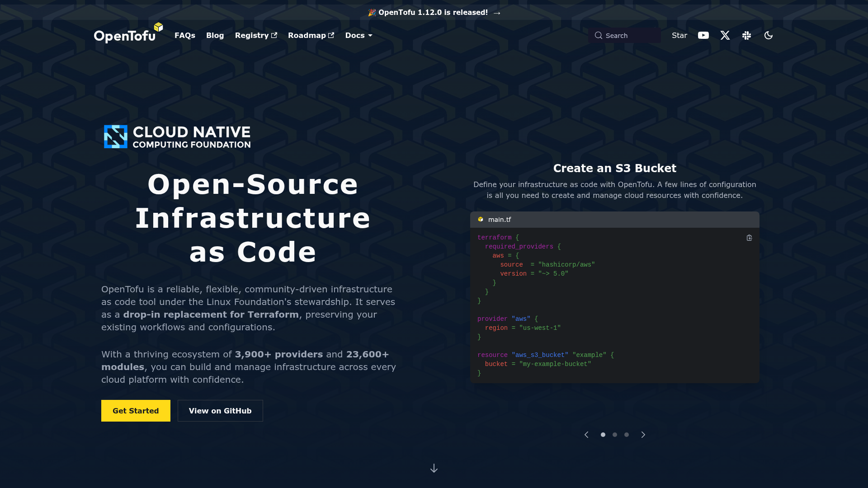
Task: Open the YouTube channel icon
Action: click(x=703, y=35)
